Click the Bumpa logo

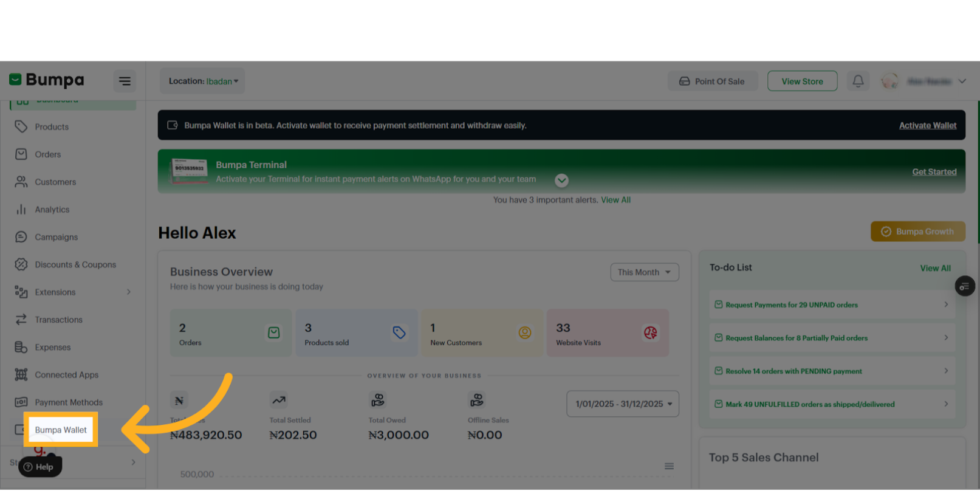tap(47, 80)
